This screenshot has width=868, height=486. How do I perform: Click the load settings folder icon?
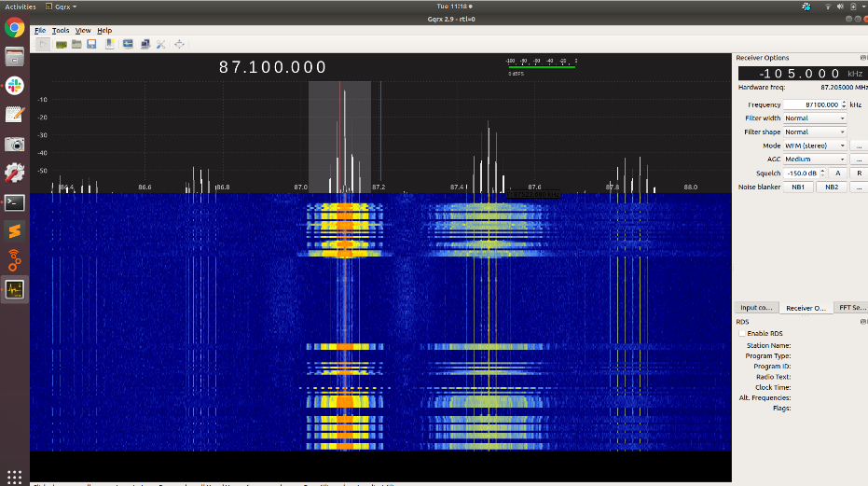(x=76, y=44)
